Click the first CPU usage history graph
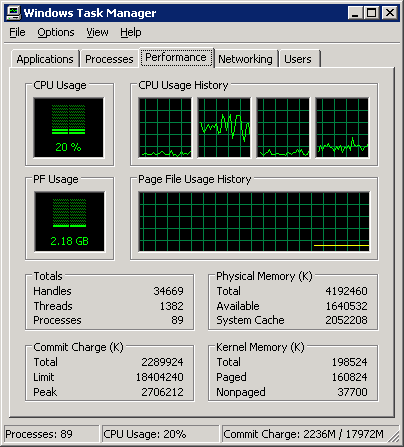 pos(165,127)
